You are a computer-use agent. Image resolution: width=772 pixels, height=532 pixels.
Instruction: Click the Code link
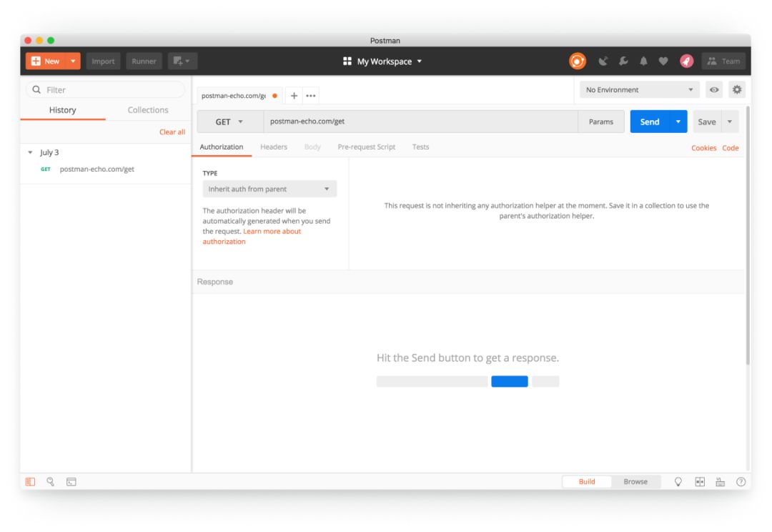730,148
